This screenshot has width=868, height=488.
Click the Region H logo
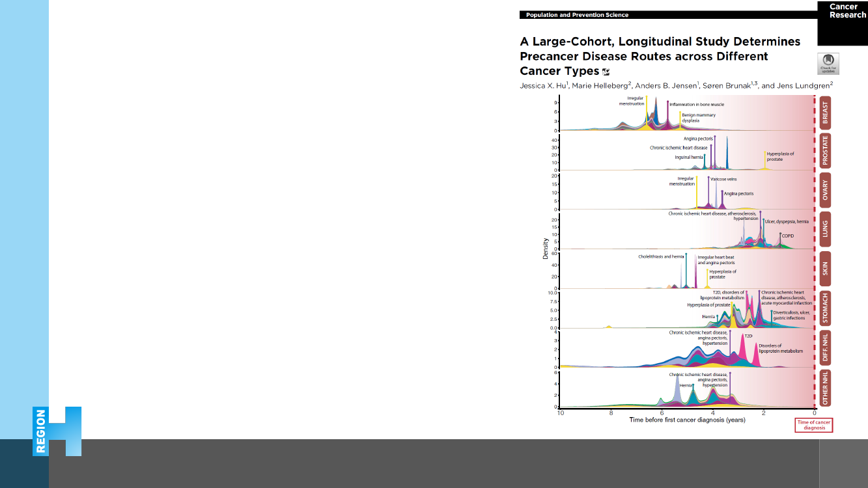pyautogui.click(x=57, y=431)
